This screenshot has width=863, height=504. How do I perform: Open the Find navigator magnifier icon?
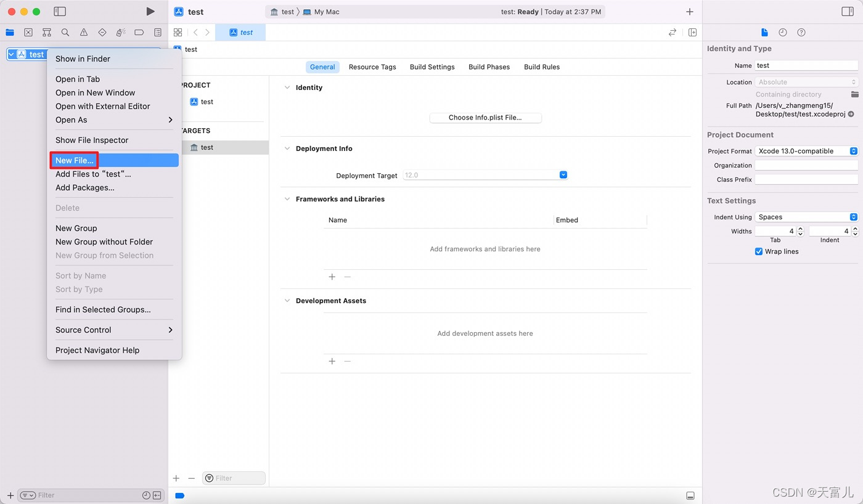click(x=65, y=32)
